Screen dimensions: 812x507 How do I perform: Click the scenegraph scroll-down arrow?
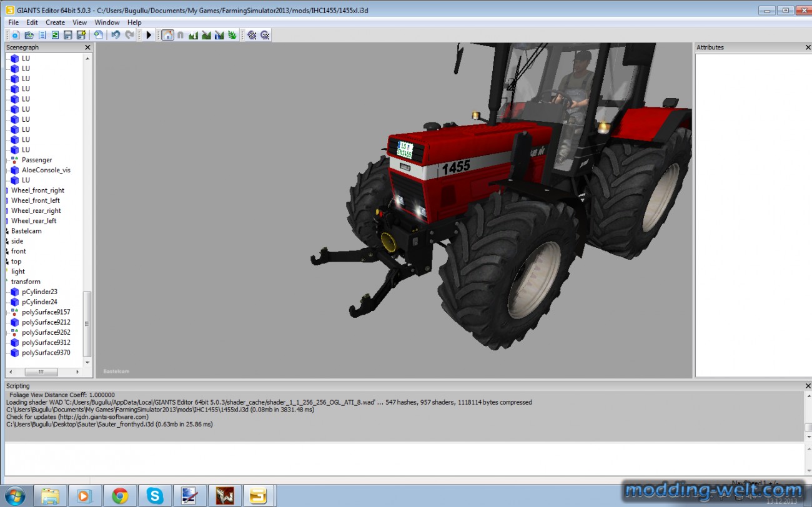point(87,362)
